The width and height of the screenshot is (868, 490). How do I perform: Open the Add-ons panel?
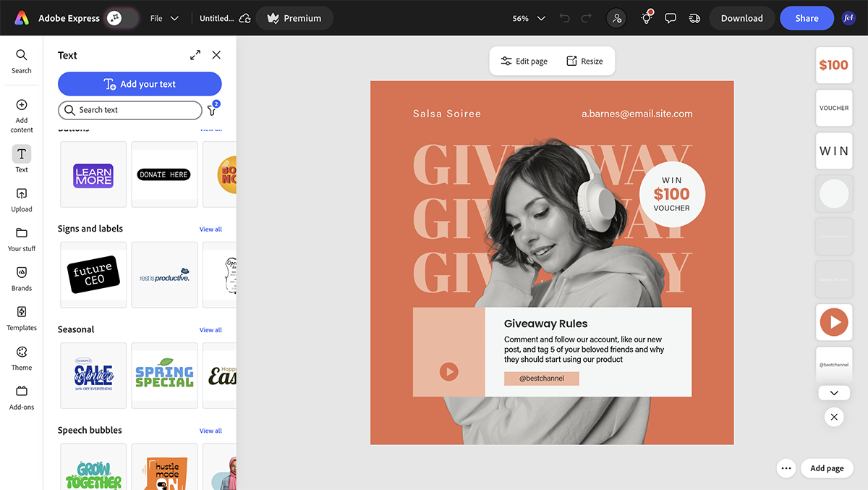(21, 397)
